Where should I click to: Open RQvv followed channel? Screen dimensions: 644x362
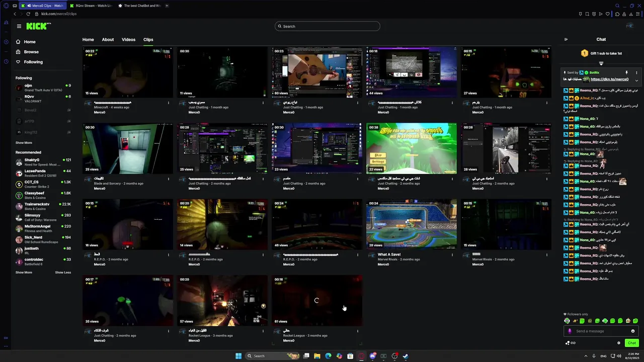click(43, 98)
